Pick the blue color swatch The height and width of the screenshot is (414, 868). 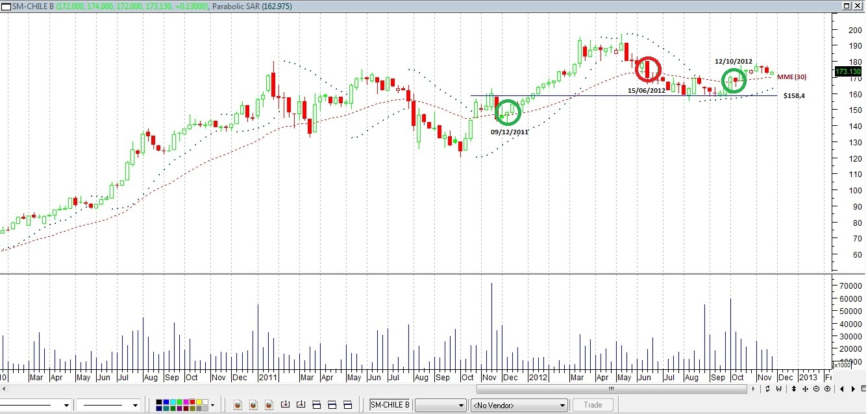coord(166,402)
